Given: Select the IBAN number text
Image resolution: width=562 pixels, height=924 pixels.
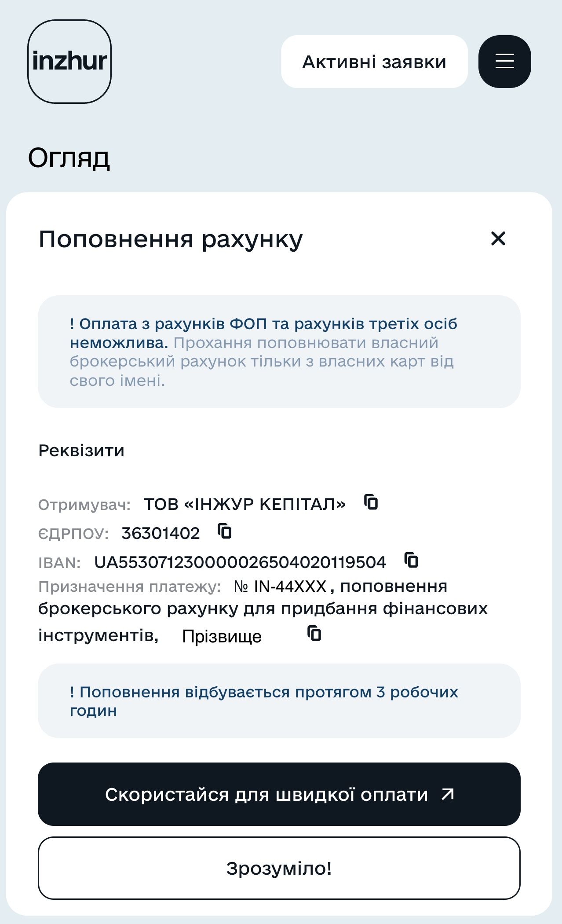Looking at the screenshot, I should pos(240,561).
